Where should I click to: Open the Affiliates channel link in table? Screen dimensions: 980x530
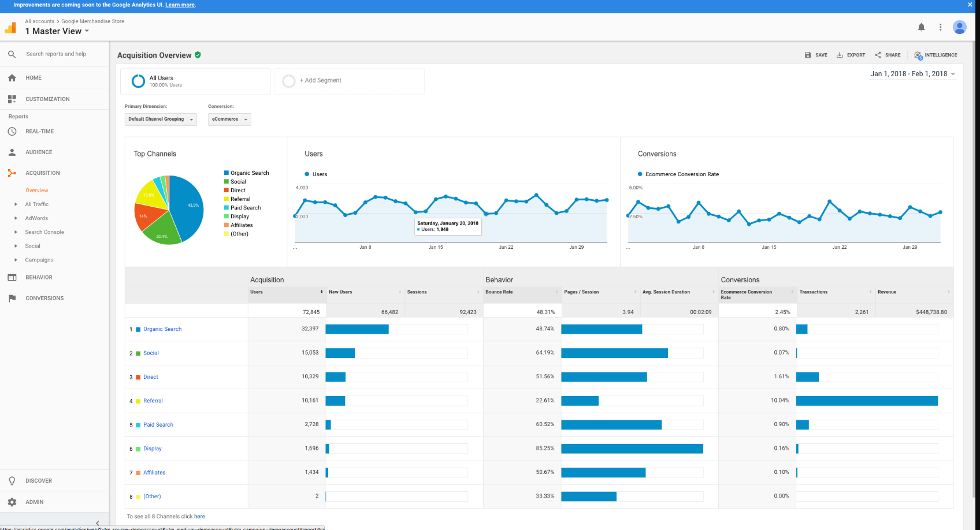coord(154,473)
